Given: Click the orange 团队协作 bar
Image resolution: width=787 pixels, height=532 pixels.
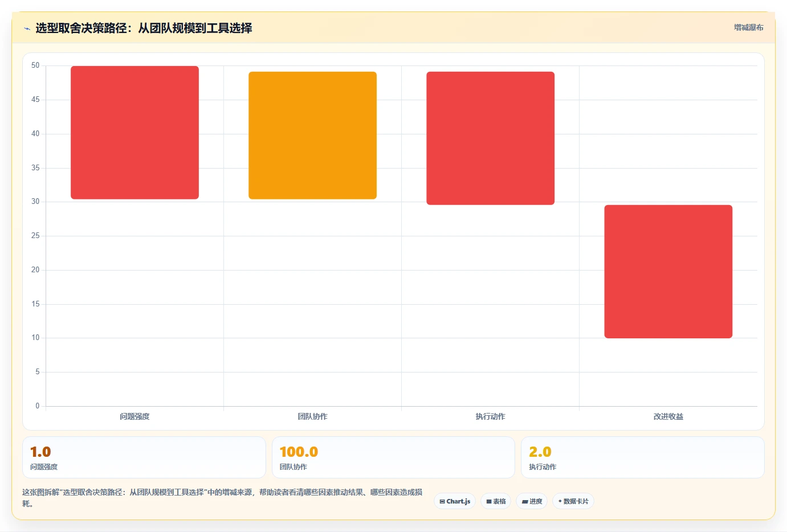Looking at the screenshot, I should click(312, 136).
